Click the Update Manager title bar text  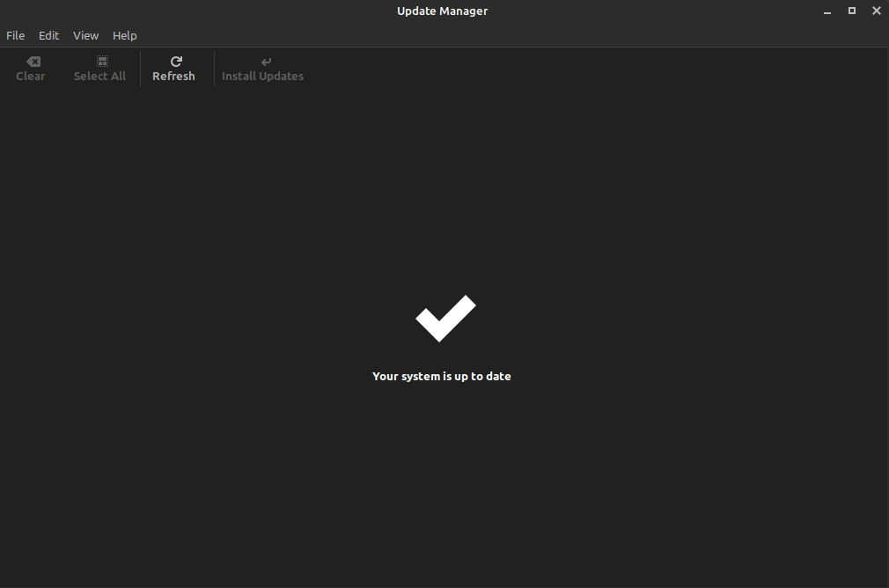[442, 11]
